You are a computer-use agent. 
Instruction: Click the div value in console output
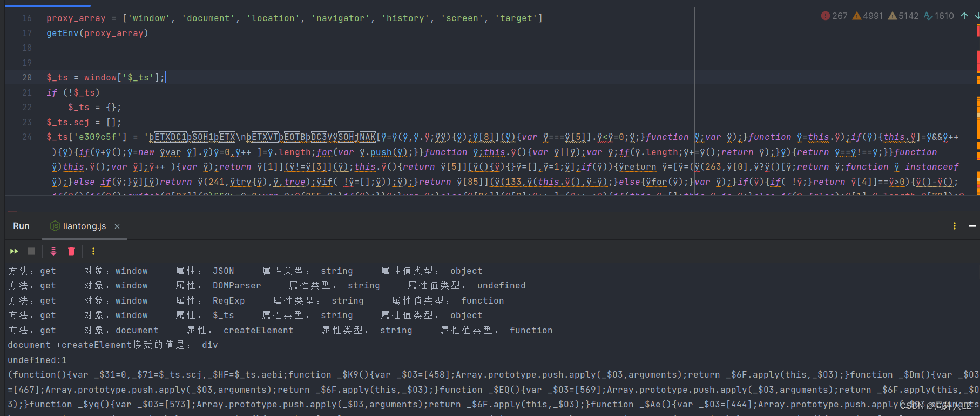(x=209, y=345)
